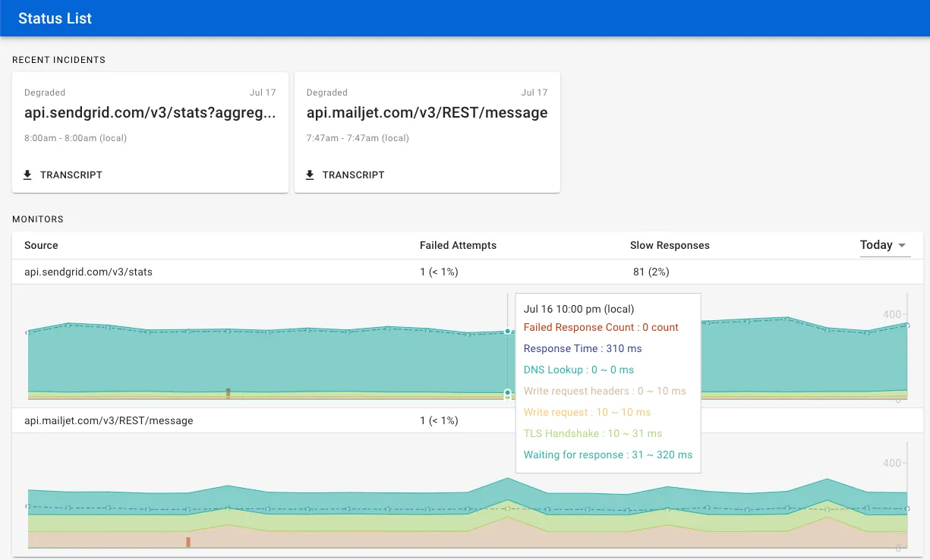Click the download icon on the sendgrid transcript
This screenshot has width=930, height=560.
coord(27,175)
